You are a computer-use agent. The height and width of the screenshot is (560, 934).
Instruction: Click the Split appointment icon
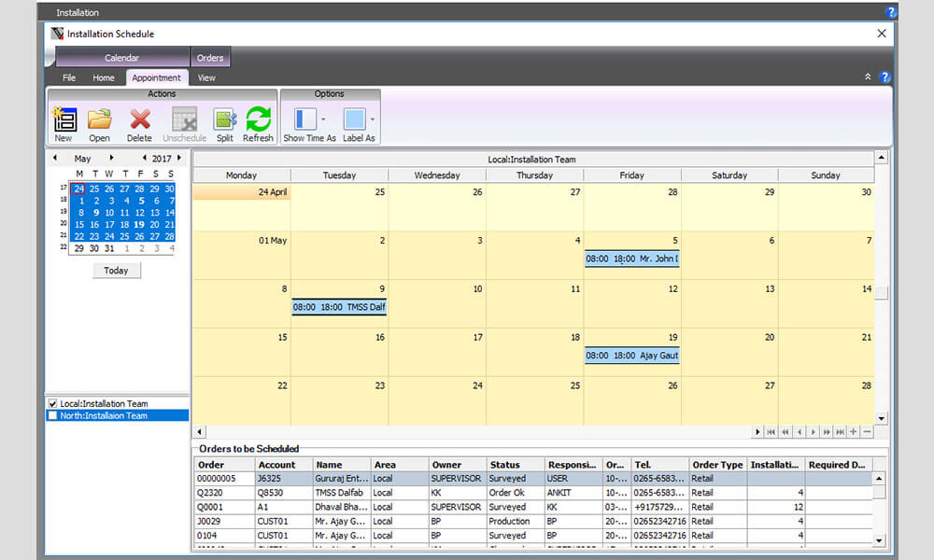224,119
